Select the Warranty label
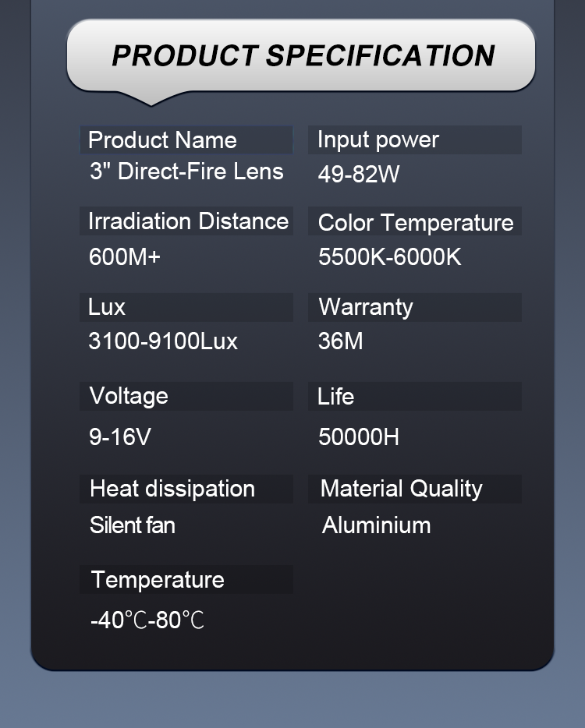The height and width of the screenshot is (728, 585). pyautogui.click(x=366, y=307)
